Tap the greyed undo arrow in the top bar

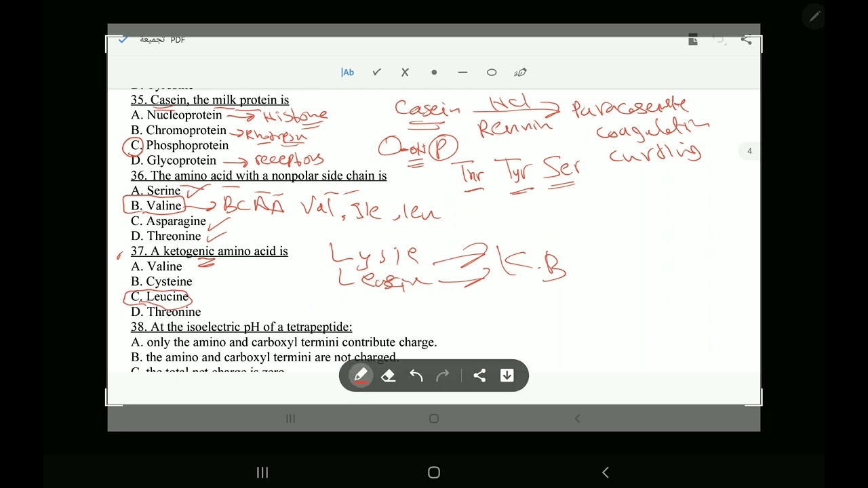(x=719, y=40)
